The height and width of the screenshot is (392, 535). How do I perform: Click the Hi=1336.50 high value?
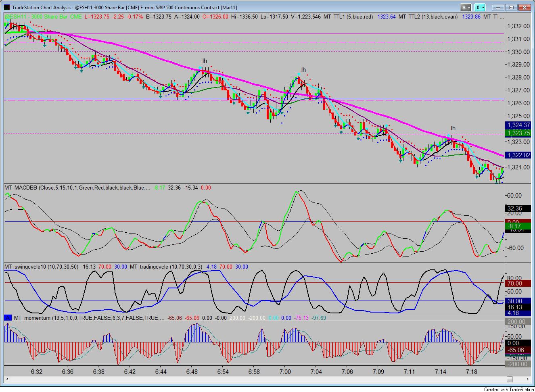[245, 17]
